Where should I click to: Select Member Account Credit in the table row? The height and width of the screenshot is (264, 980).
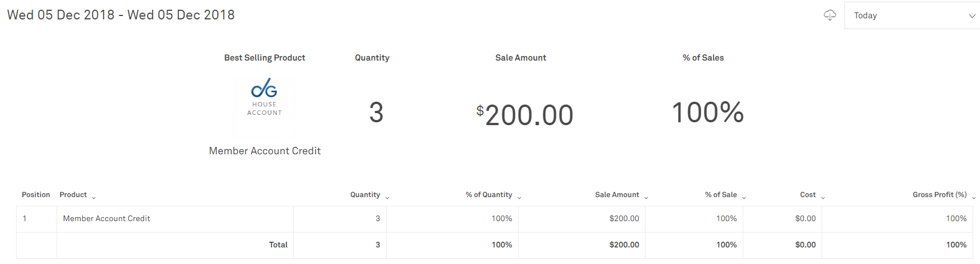[x=106, y=218]
